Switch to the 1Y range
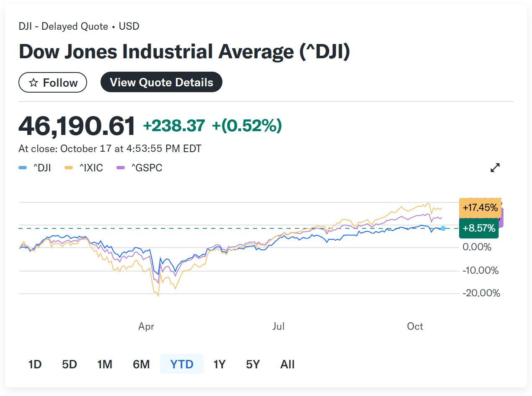The height and width of the screenshot is (396, 532). click(x=219, y=364)
